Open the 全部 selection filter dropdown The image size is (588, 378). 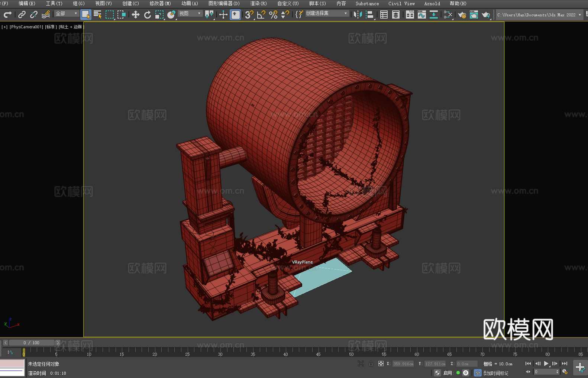coord(67,13)
